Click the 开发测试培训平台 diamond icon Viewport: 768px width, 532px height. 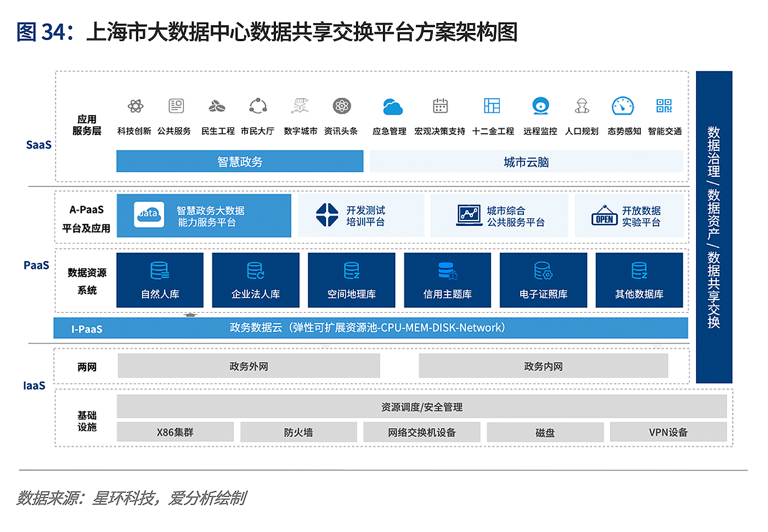click(327, 214)
